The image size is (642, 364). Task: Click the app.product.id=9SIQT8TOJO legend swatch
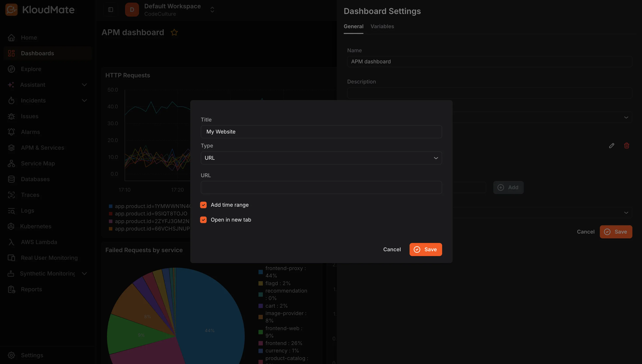111,214
